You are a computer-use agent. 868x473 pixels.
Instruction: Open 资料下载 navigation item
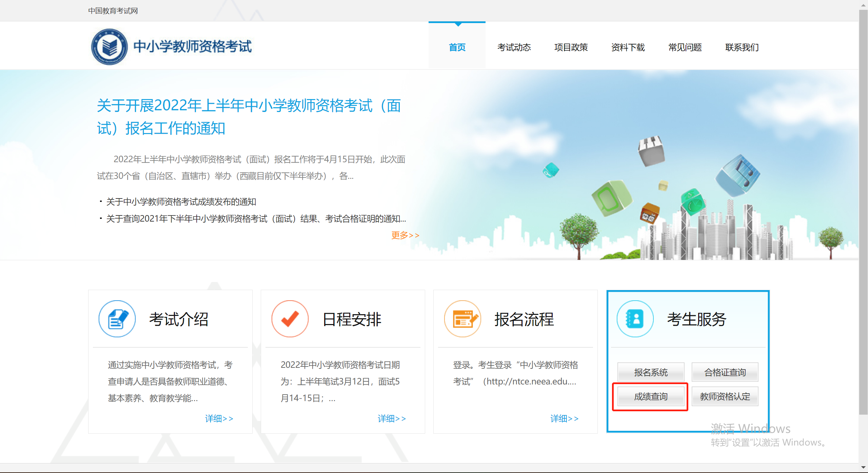628,47
